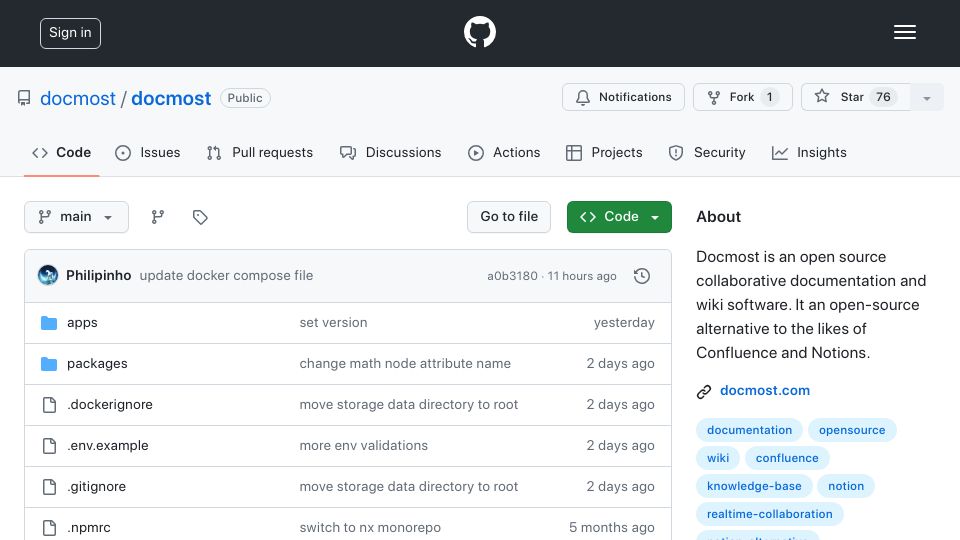Open the Actions tab
Screen dimensions: 960x540
504,152
